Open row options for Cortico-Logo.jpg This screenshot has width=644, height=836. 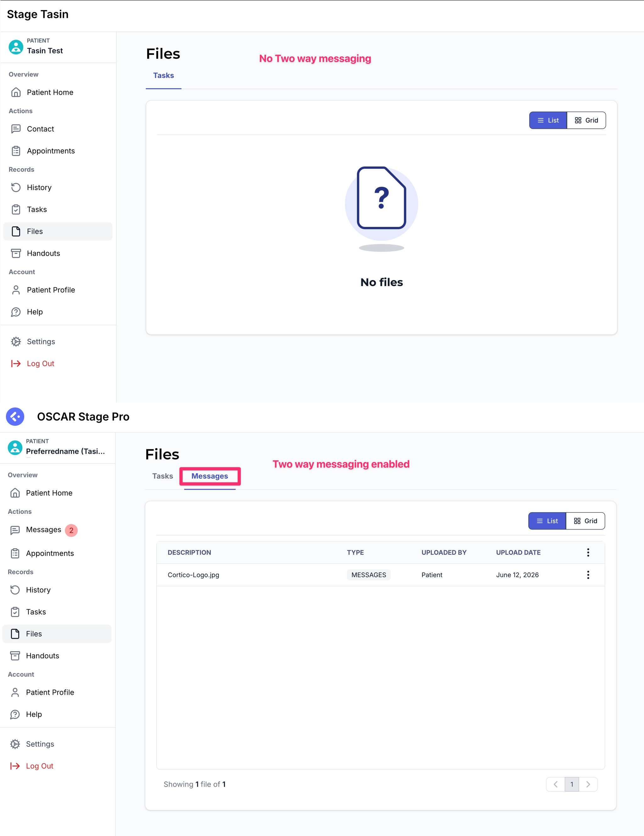point(588,575)
